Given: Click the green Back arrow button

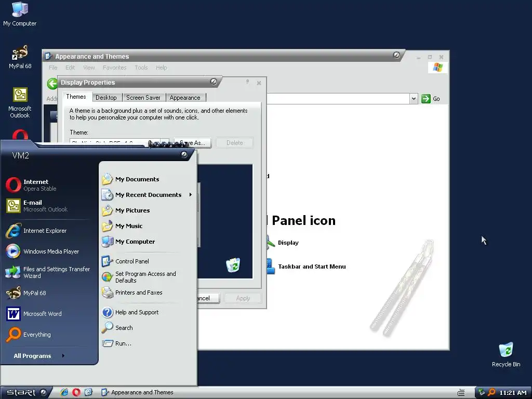Looking at the screenshot, I should [x=52, y=84].
